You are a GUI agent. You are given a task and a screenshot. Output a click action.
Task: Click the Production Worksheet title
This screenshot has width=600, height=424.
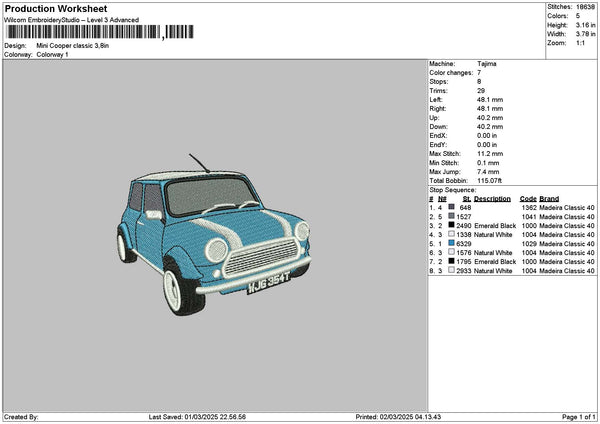(x=55, y=9)
